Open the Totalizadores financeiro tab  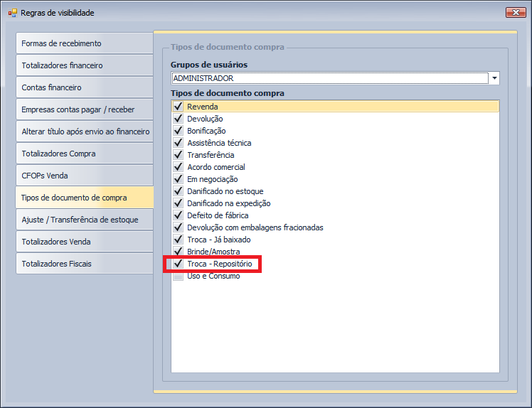coord(84,65)
